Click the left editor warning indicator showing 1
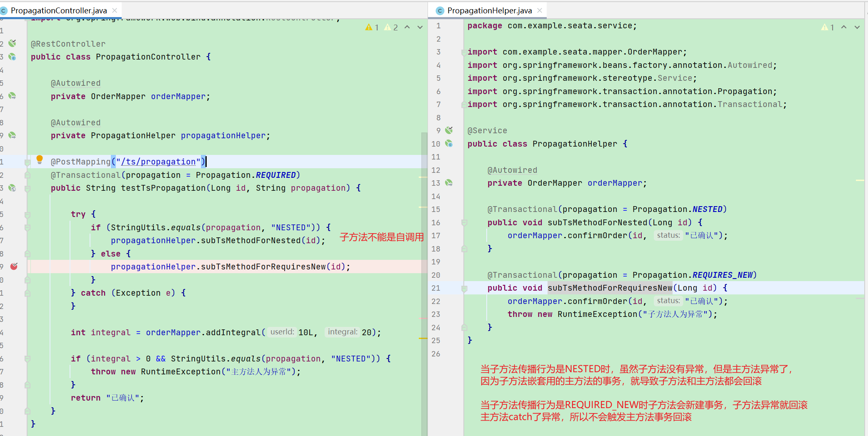Image resolution: width=868 pixels, height=436 pixels. pyautogui.click(x=372, y=27)
